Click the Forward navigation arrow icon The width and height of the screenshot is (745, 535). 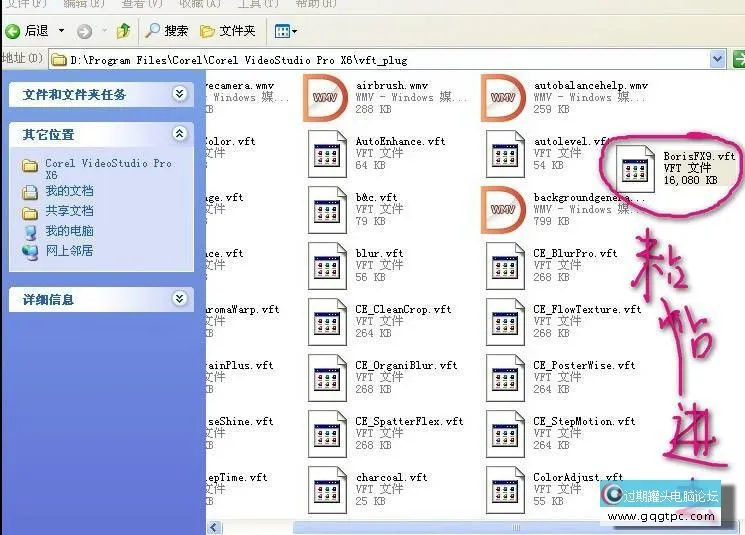[84, 31]
